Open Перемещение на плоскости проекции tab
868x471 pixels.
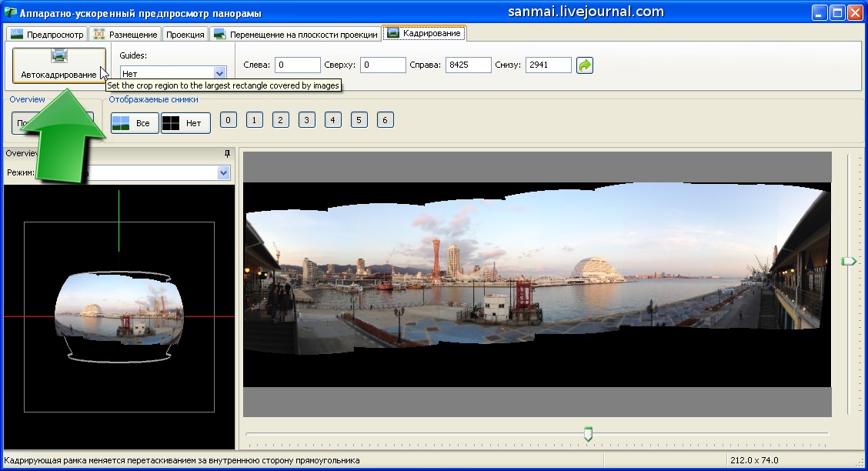tap(295, 34)
